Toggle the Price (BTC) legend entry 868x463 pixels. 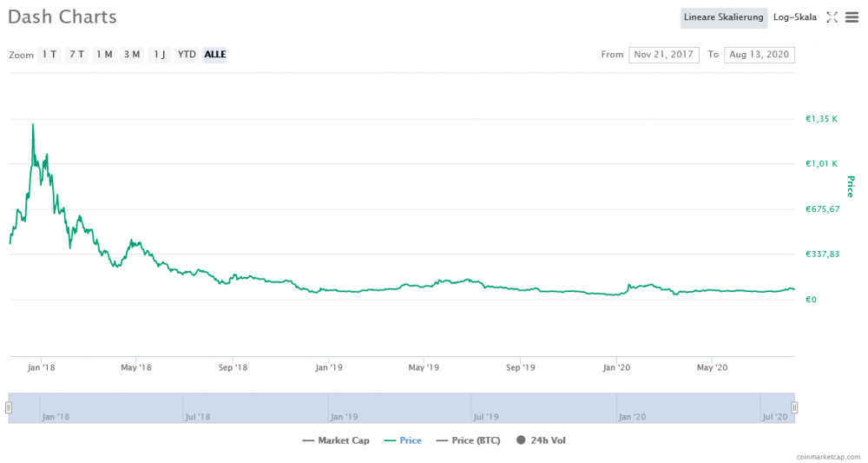(469, 440)
